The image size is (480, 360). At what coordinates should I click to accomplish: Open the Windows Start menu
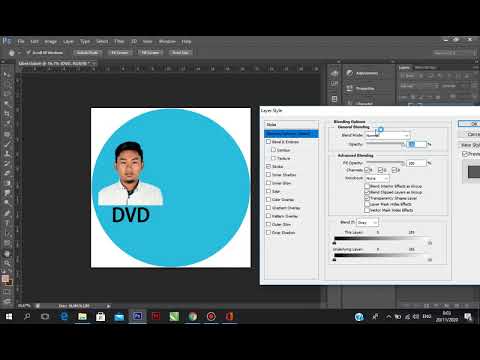(x=9, y=316)
